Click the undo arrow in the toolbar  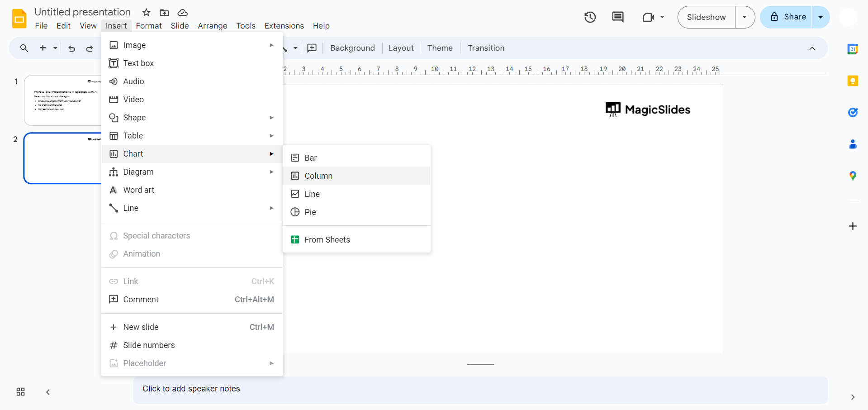click(x=71, y=48)
